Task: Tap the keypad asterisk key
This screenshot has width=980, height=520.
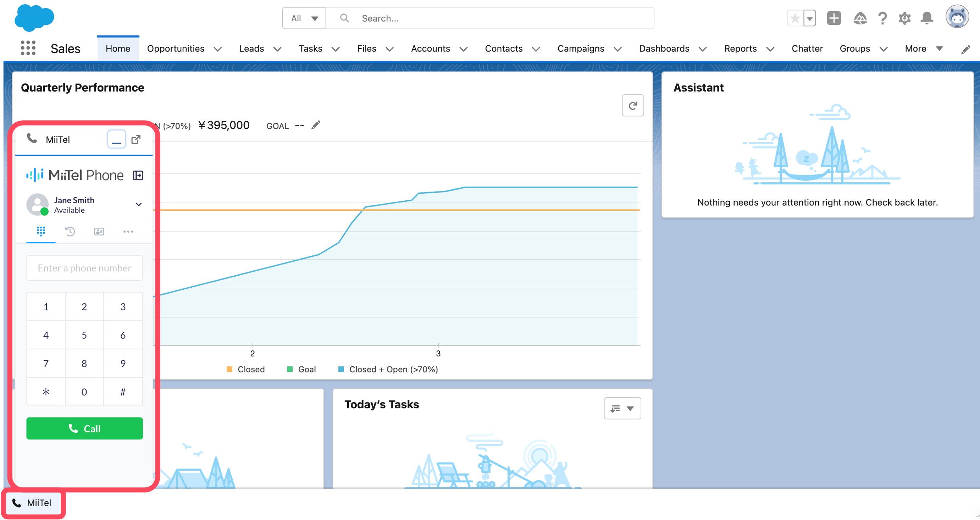Action: (46, 392)
